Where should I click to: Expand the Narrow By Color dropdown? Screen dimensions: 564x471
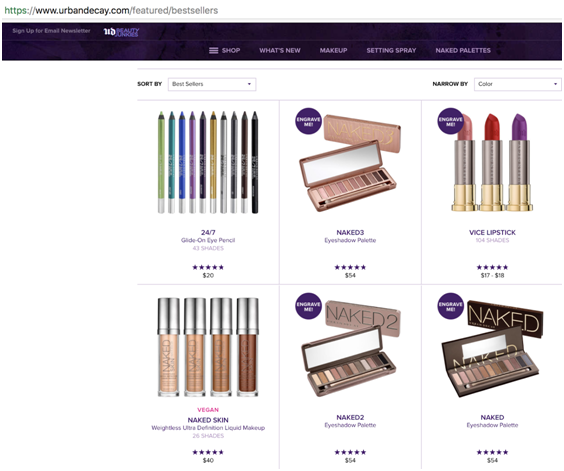pos(518,84)
